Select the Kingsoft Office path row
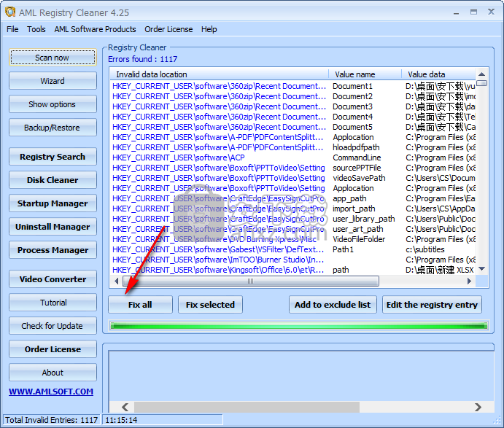The height and width of the screenshot is (428, 504). 293,270
